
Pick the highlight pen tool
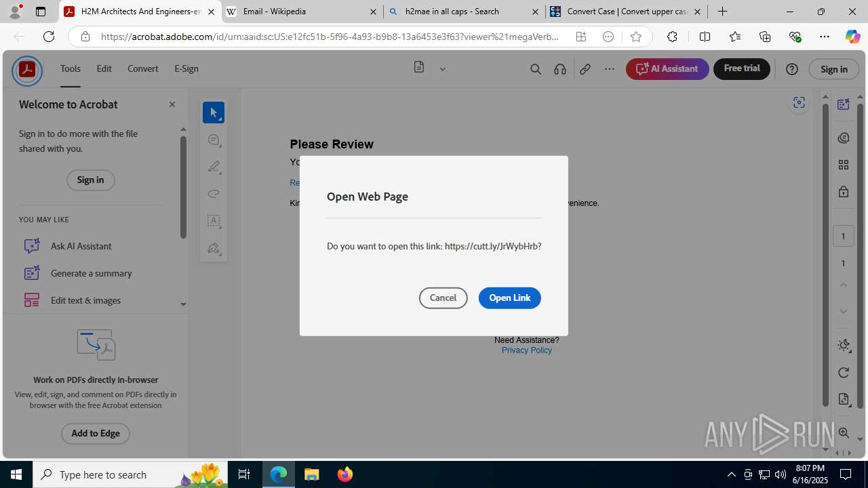(x=214, y=167)
